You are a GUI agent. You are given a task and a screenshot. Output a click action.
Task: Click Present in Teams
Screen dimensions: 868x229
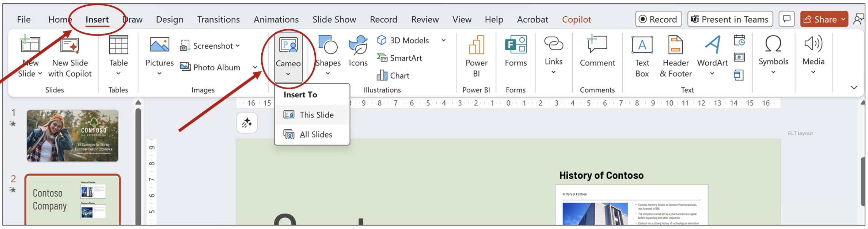coord(730,19)
